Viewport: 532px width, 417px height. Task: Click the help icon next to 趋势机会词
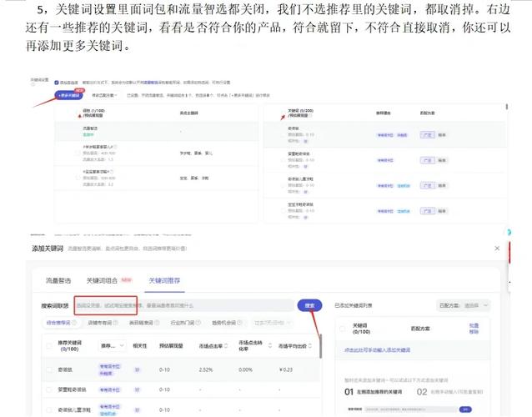pos(239,322)
